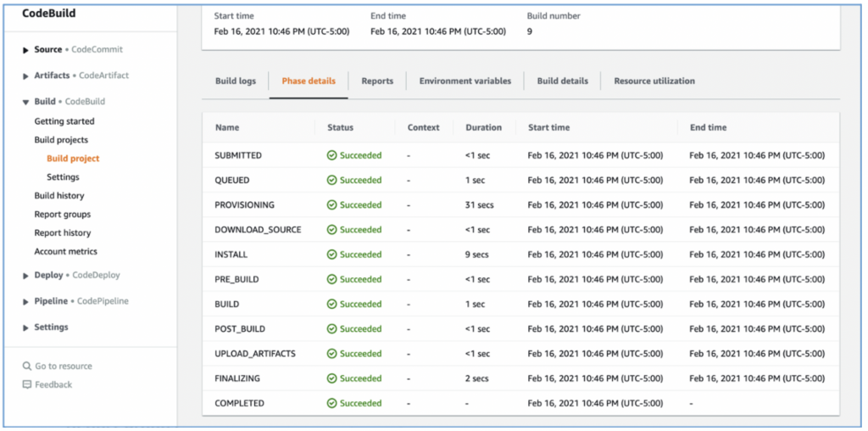Expand the Pipeline CodePipeline section
The image size is (868, 431).
coord(26,301)
